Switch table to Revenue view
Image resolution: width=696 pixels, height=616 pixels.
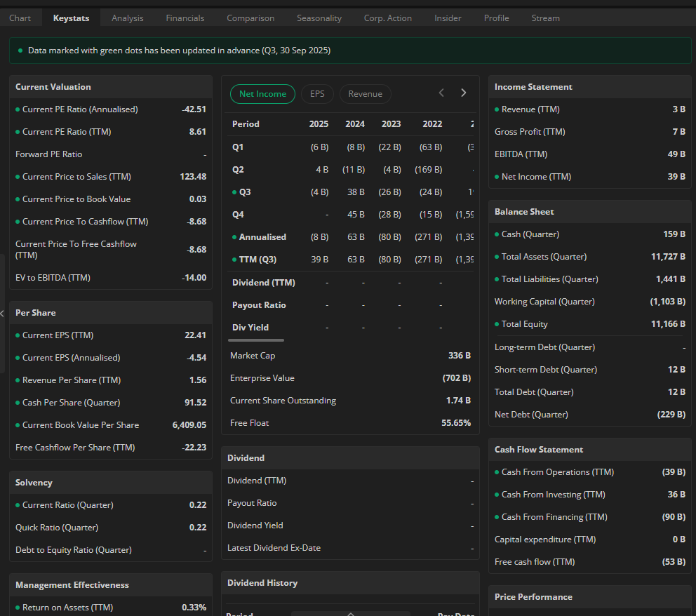365,94
